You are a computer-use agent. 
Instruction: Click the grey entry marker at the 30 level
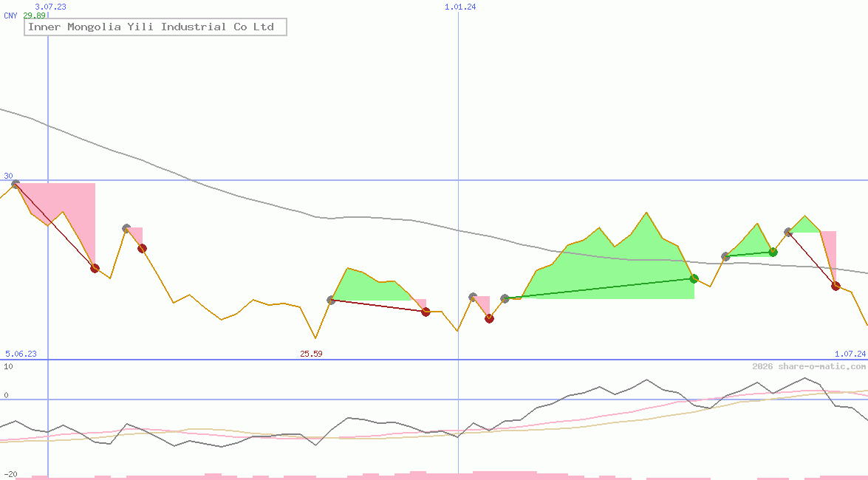tap(16, 185)
